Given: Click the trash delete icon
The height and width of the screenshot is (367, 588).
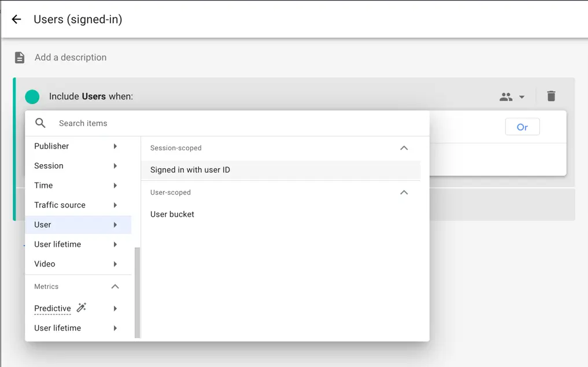Looking at the screenshot, I should (x=551, y=97).
